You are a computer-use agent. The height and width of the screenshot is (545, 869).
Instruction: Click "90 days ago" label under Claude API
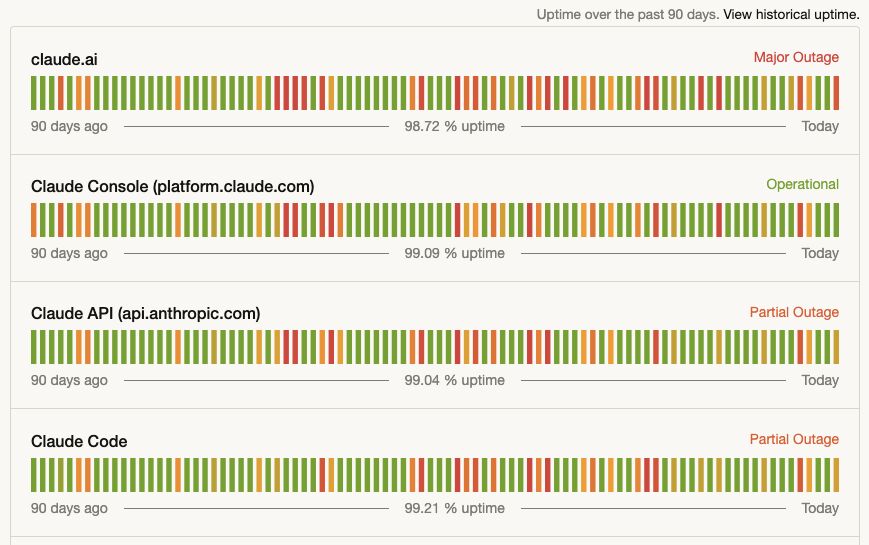tap(69, 380)
